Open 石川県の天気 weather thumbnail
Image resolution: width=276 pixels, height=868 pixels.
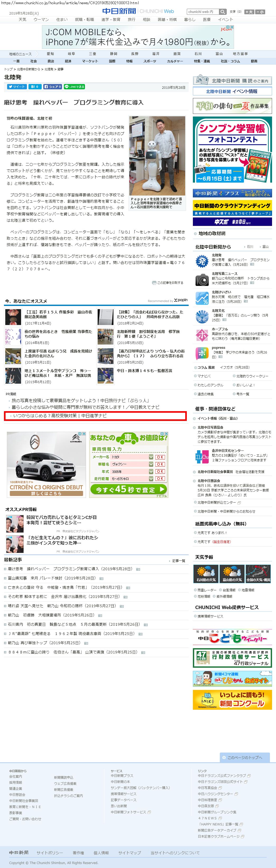(206, 574)
